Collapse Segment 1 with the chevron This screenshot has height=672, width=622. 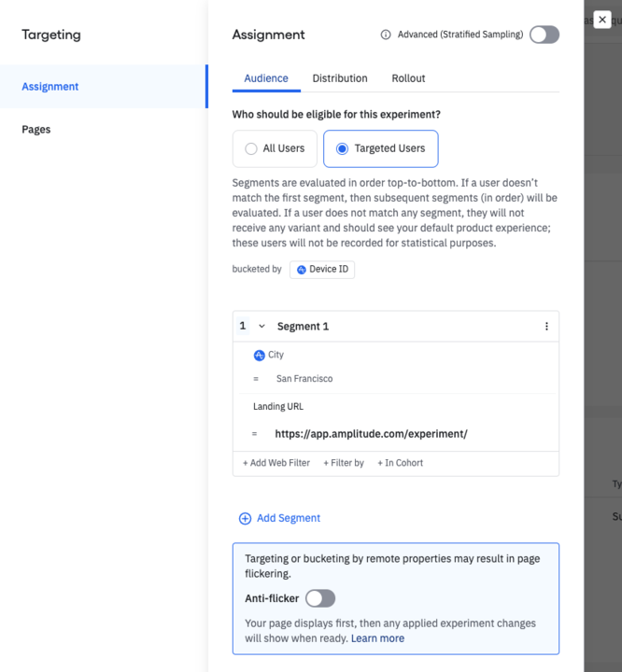262,327
